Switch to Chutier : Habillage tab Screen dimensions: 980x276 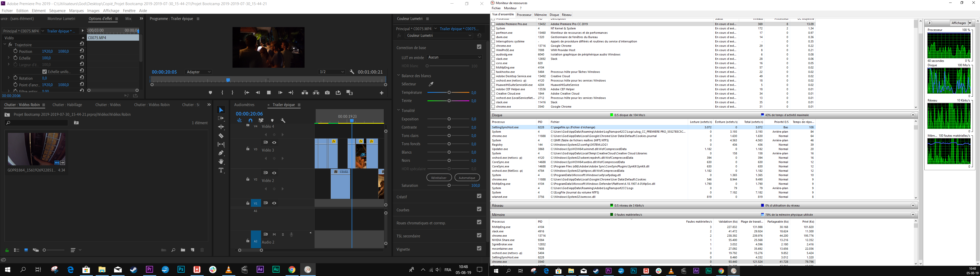coord(67,105)
